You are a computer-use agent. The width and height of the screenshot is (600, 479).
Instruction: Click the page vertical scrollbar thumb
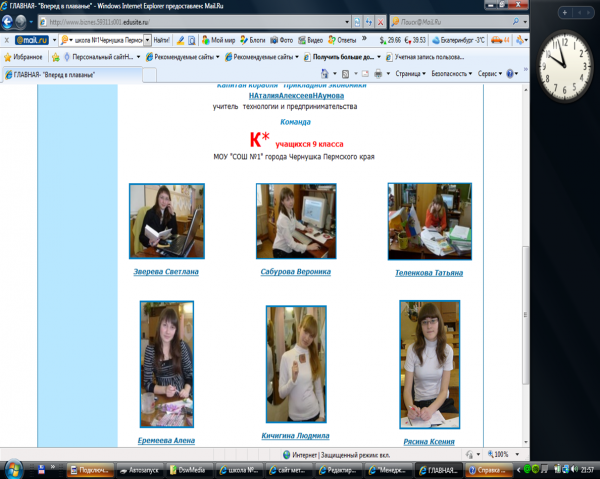pyautogui.click(x=526, y=314)
